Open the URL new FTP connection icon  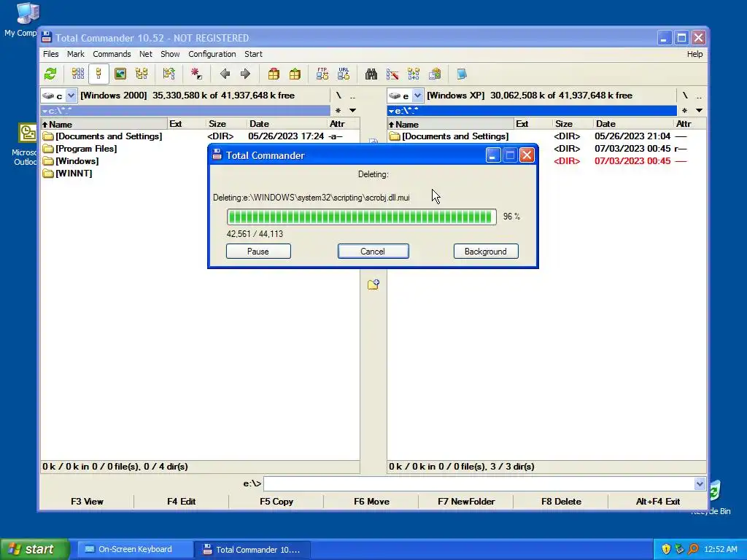(x=344, y=74)
